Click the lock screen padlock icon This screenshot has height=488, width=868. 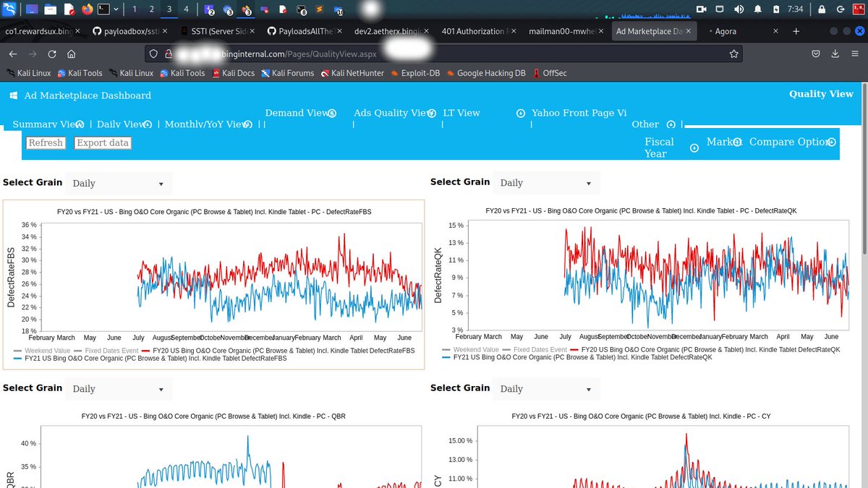[x=822, y=9]
